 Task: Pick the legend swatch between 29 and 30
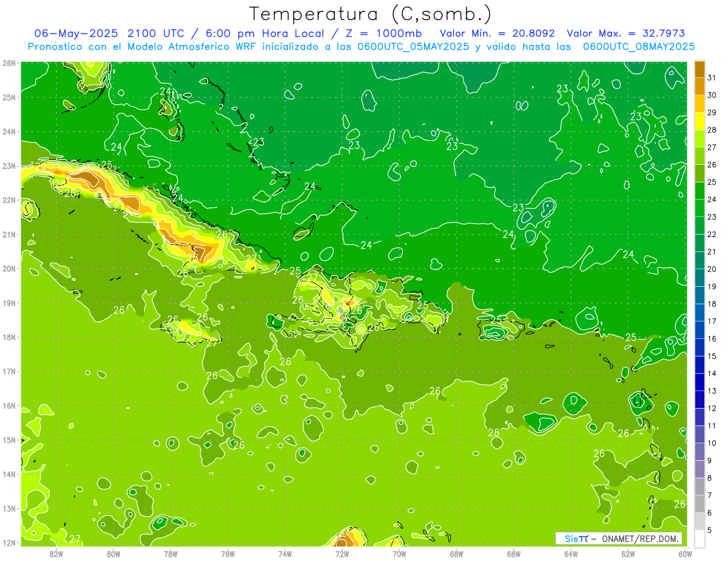(x=699, y=104)
